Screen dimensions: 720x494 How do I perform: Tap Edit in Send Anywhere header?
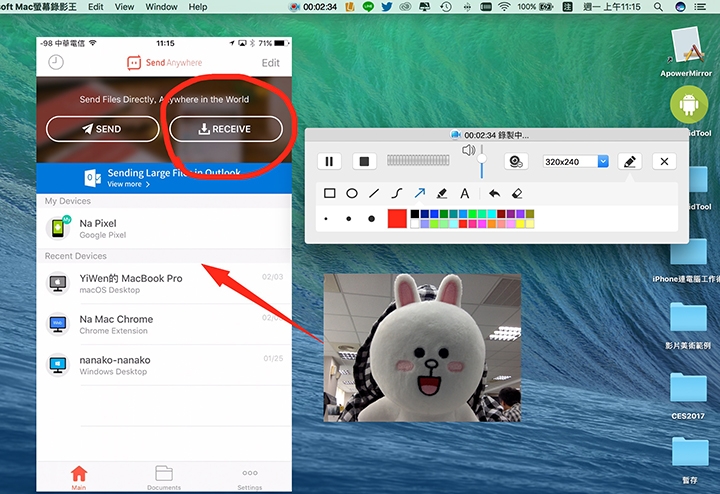coord(270,63)
